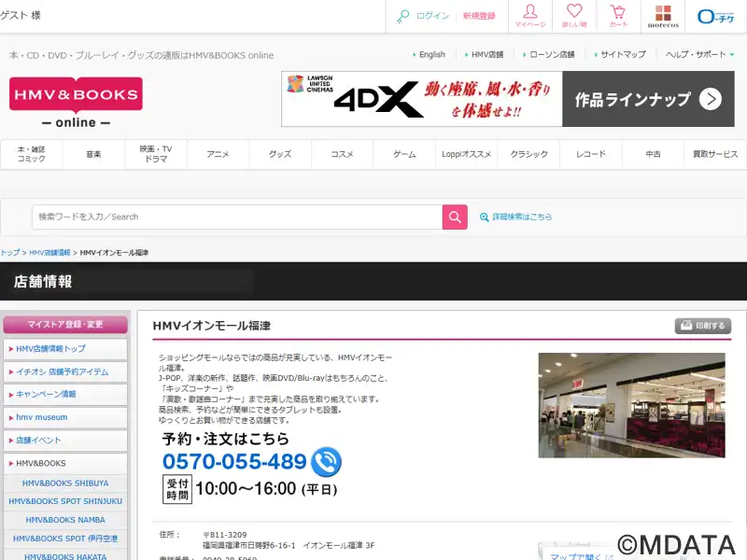Click the My Page person icon
This screenshot has width=747, height=560.
[529, 15]
